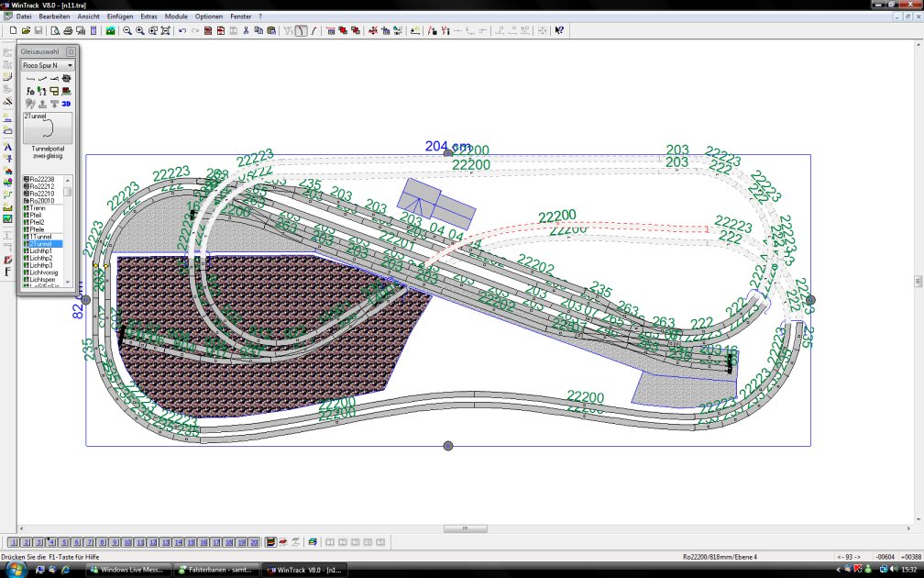Viewport: 924px width, 578px height.
Task: Paste from clipboard icon
Action: click(x=271, y=30)
